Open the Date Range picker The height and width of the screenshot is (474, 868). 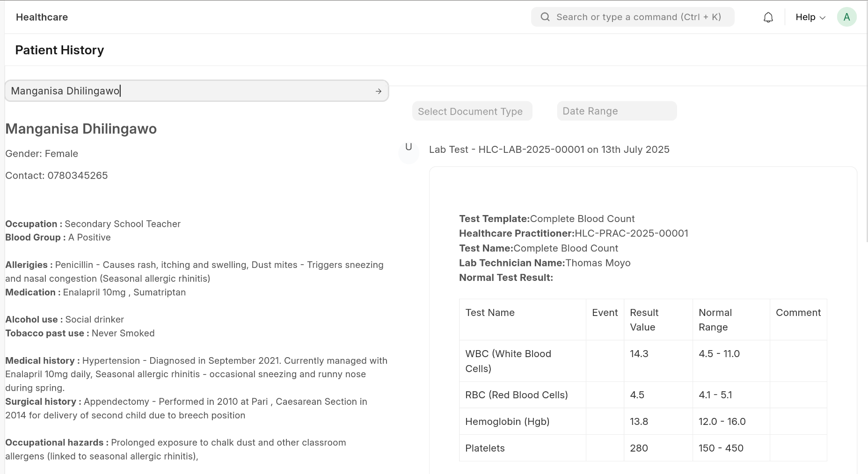pyautogui.click(x=616, y=111)
